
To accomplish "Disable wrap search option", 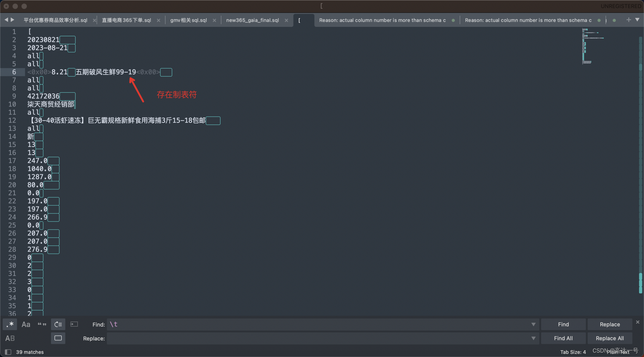I will coord(58,324).
